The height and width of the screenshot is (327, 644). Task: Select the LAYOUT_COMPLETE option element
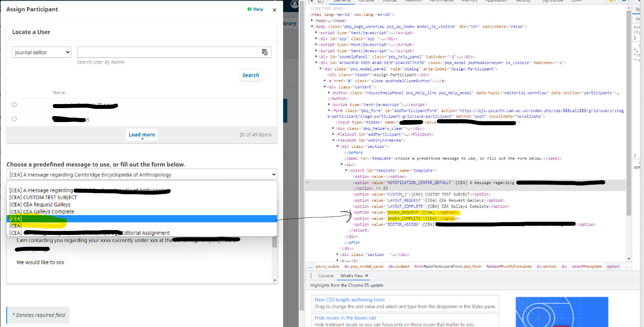click(431, 206)
